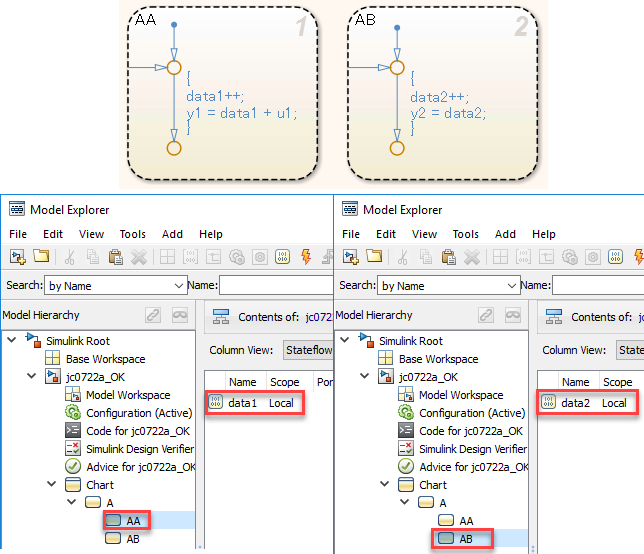Click the Cut scissors icon in right Model Explorer
The width and height of the screenshot is (644, 554).
tap(402, 257)
